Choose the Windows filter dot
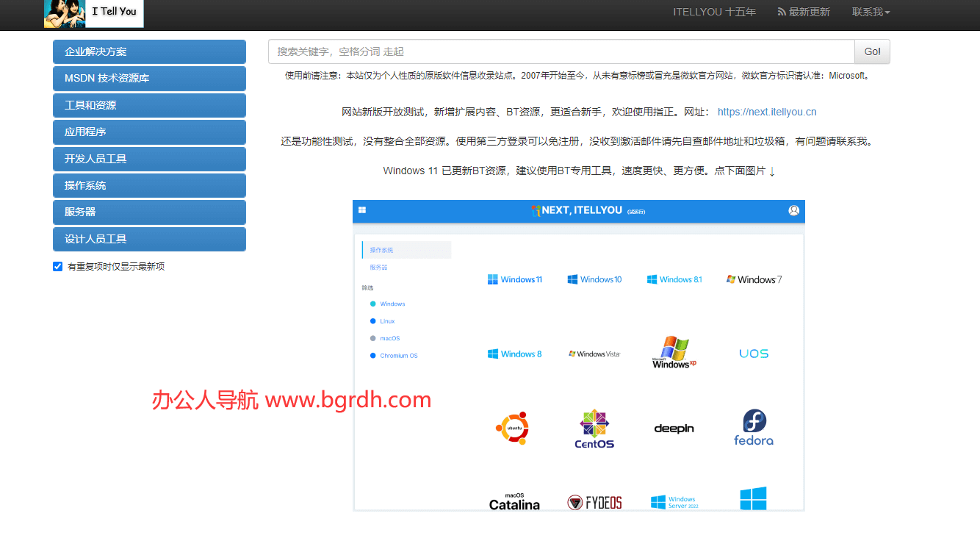 pos(373,304)
